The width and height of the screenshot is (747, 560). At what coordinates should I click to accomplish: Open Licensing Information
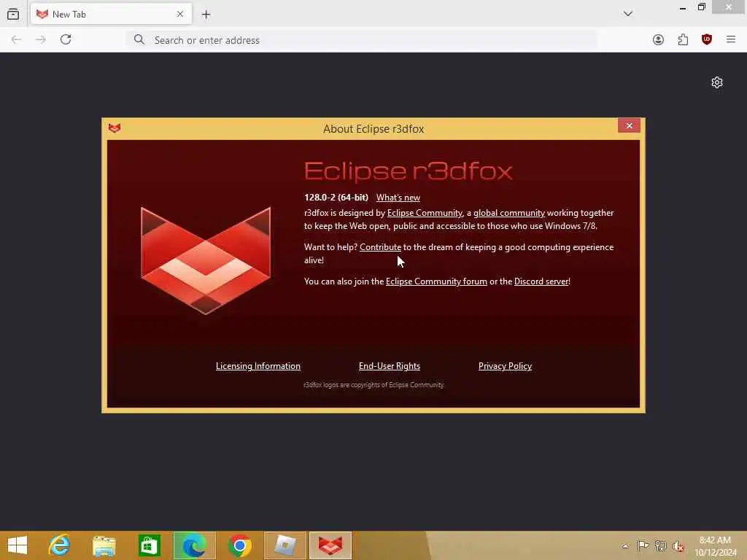(x=258, y=366)
